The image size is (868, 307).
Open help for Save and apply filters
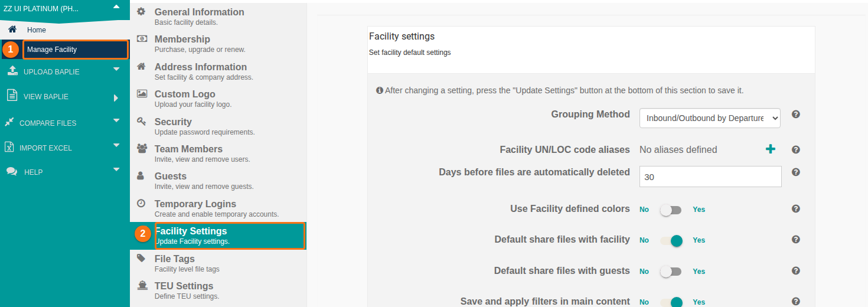pyautogui.click(x=795, y=301)
